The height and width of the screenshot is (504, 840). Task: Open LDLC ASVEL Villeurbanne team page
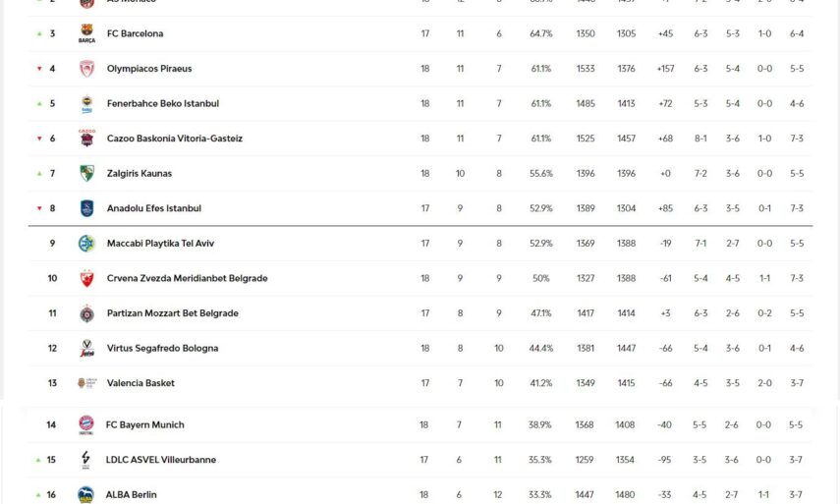pos(160,460)
